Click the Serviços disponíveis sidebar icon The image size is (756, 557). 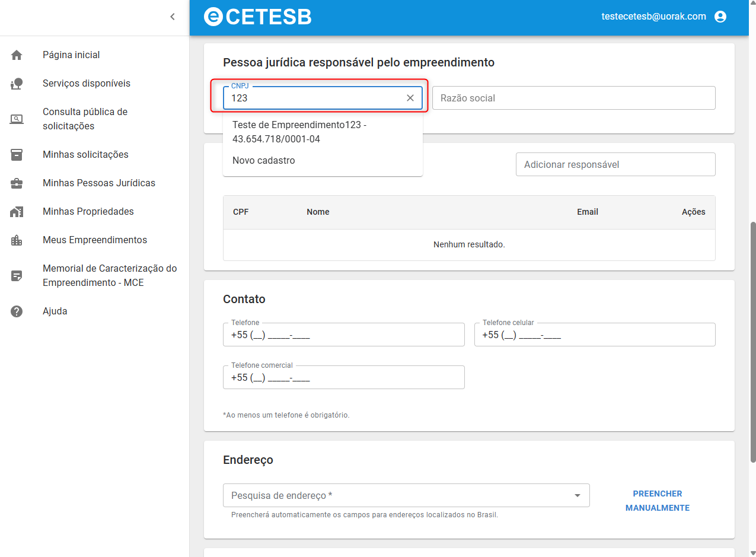(x=17, y=84)
